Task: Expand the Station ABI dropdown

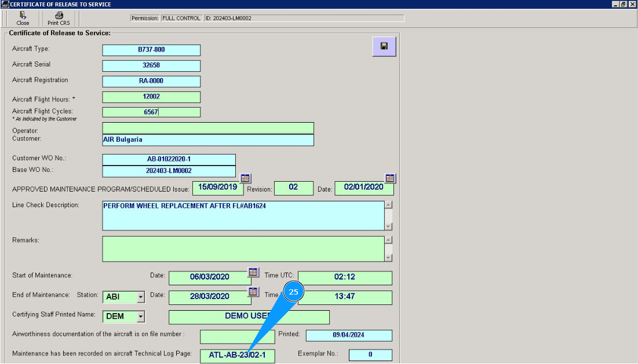Action: 140,297
